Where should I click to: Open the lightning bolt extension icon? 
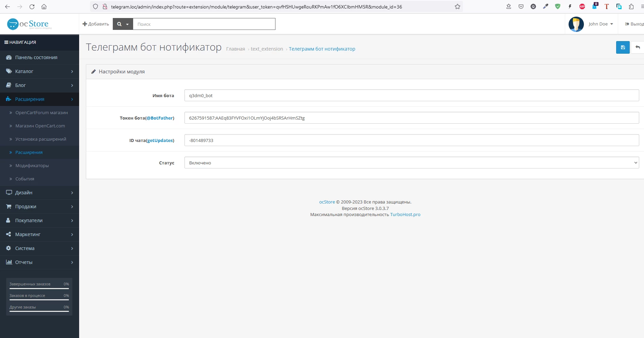tap(570, 6)
